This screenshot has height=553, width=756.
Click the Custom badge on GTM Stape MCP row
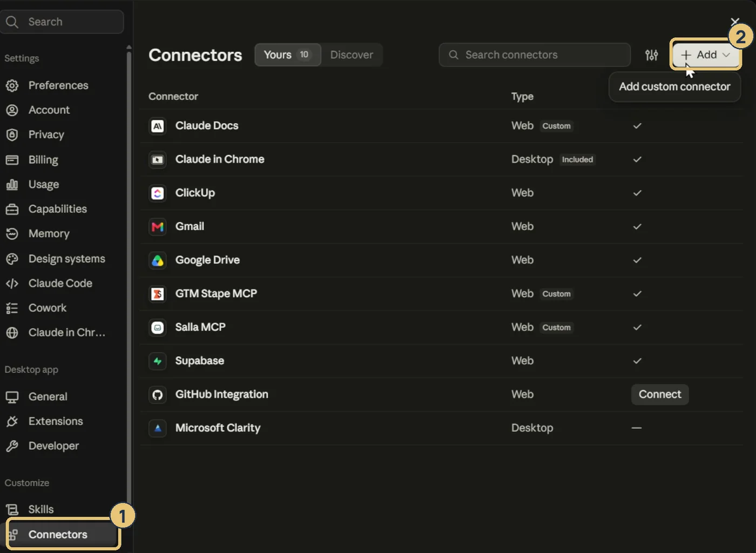click(556, 294)
